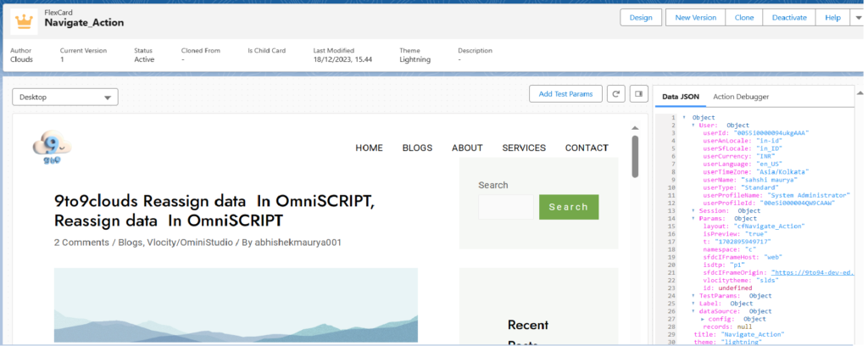
Task: Toggle the side panel layout icon
Action: click(638, 94)
